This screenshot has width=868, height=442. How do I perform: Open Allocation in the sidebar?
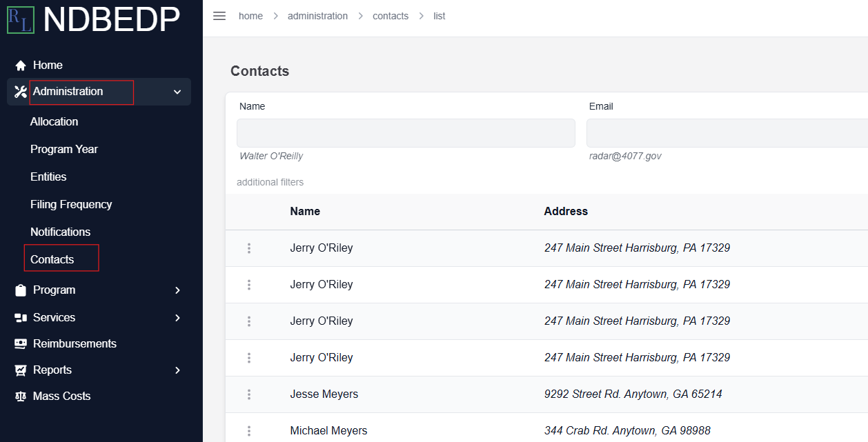click(x=54, y=121)
